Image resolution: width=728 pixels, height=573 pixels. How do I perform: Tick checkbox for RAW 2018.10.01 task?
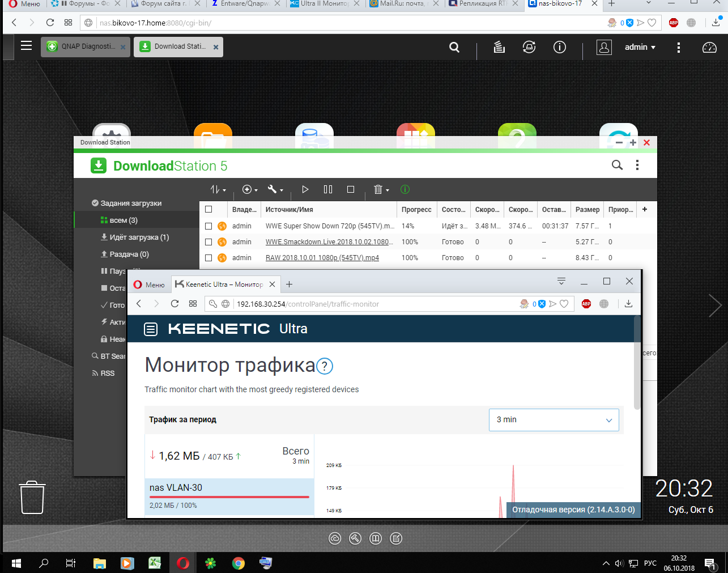coord(208,257)
